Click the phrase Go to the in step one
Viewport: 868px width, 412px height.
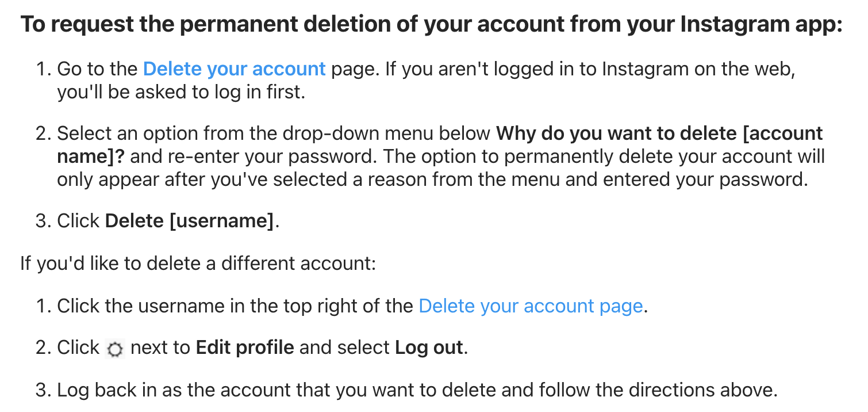click(98, 69)
